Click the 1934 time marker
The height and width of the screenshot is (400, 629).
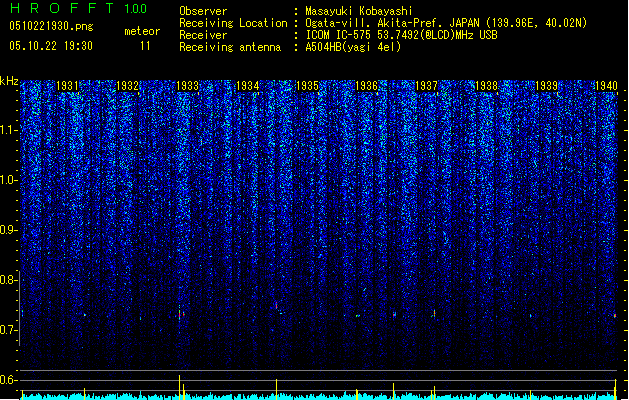[x=248, y=86]
